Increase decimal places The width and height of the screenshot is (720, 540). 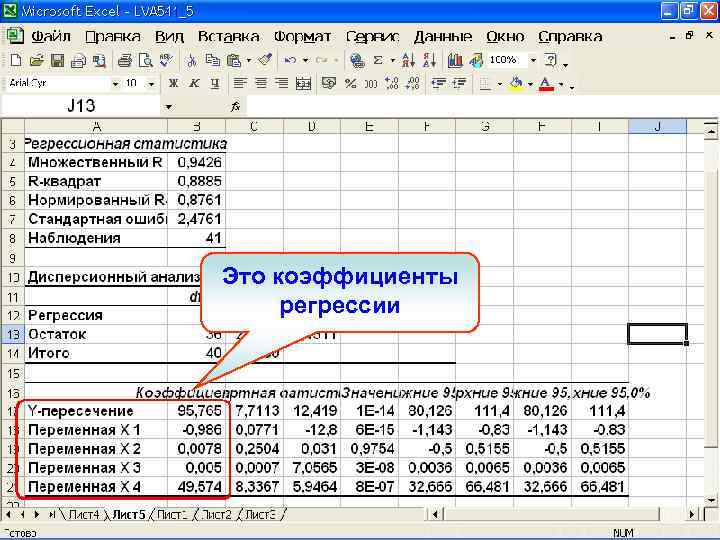[392, 83]
